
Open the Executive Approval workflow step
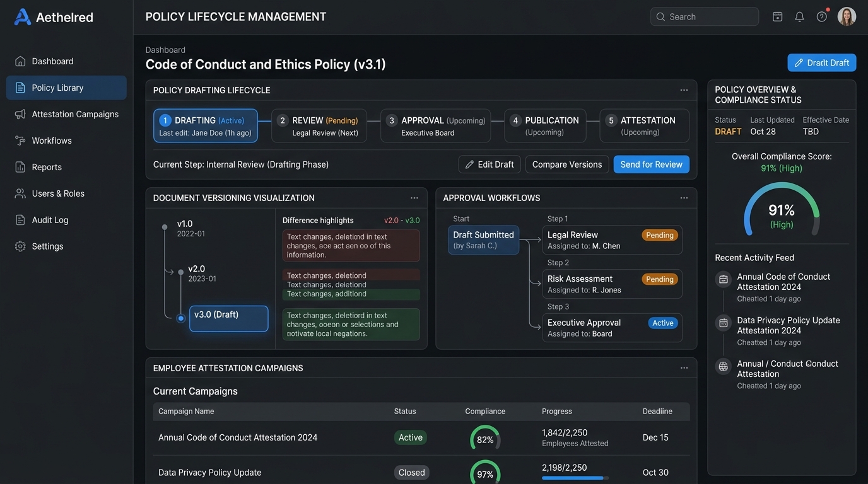613,328
